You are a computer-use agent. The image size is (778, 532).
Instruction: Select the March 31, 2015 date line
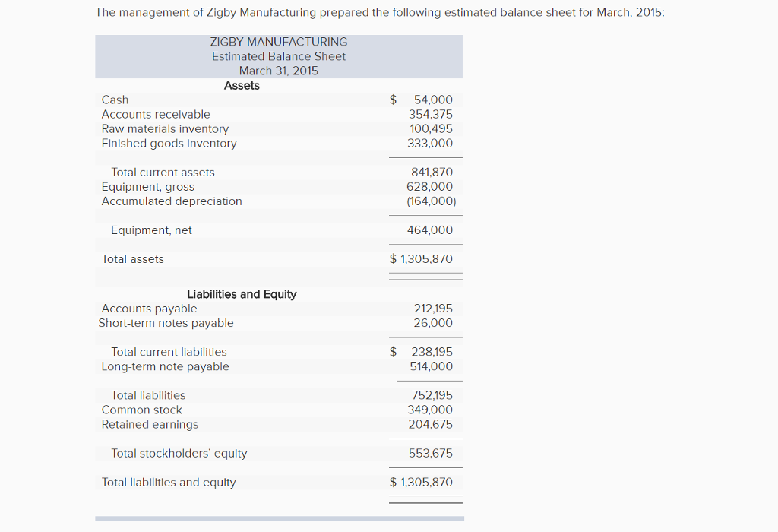coord(279,71)
